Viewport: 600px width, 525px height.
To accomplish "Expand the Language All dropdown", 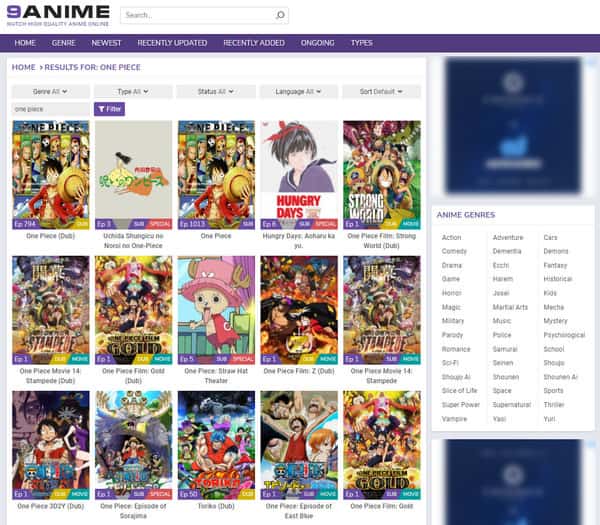I will pos(298,91).
